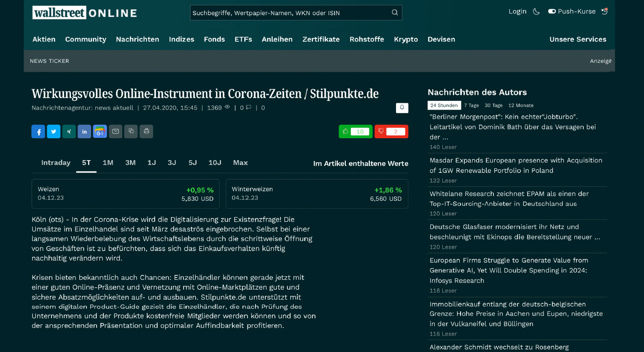This screenshot has height=352, width=644.
Task: Select the 3M chart tab
Action: [x=130, y=163]
